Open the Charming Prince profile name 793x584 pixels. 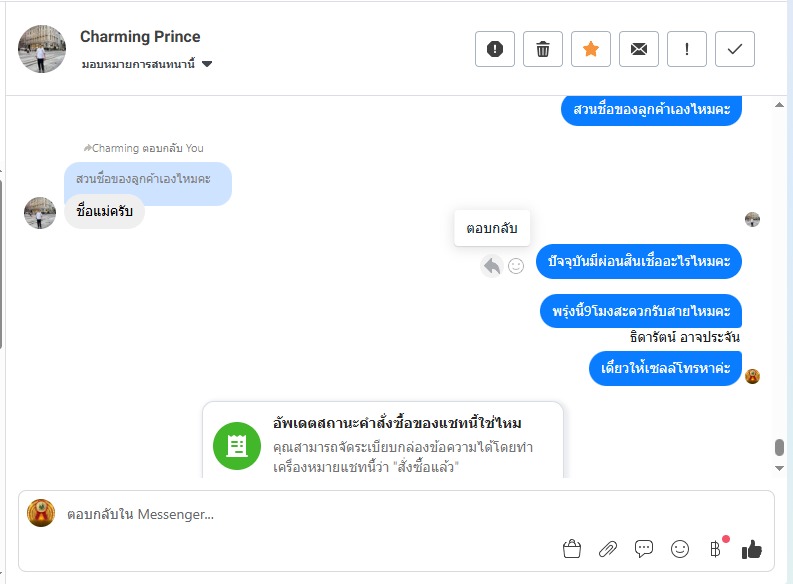tap(140, 37)
